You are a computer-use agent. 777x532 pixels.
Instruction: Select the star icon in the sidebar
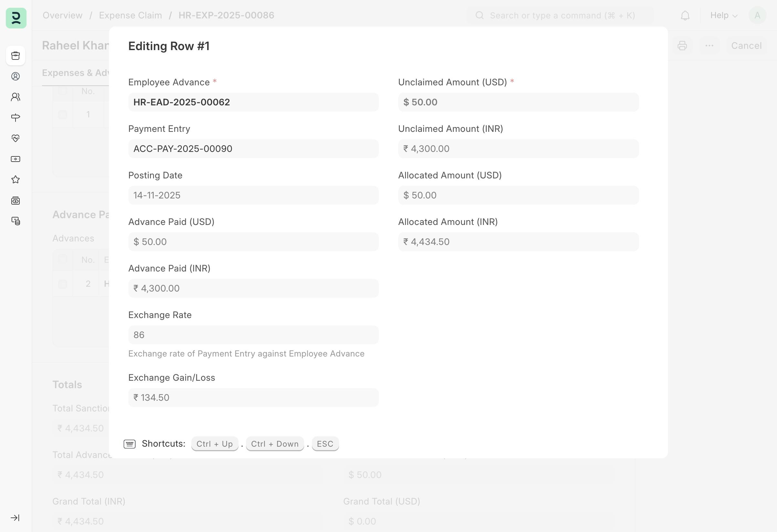[x=16, y=180]
